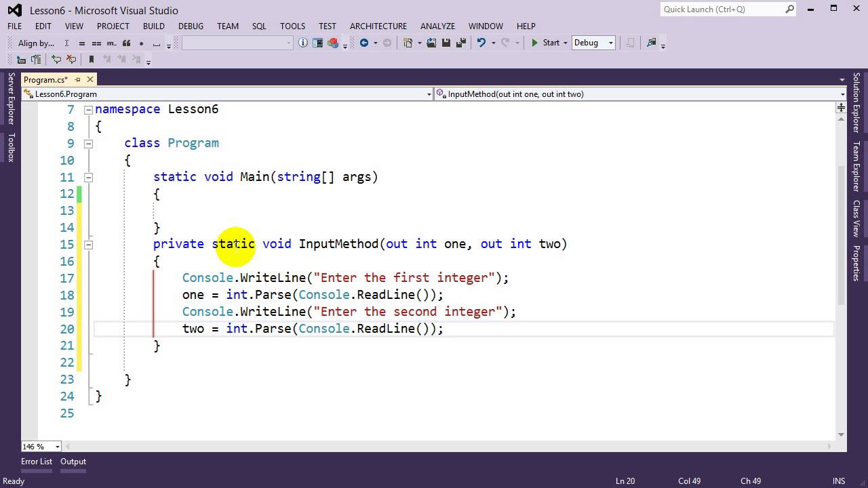Click the split editor handle above scrollbar
This screenshot has width=868, height=488.
pos(841,107)
